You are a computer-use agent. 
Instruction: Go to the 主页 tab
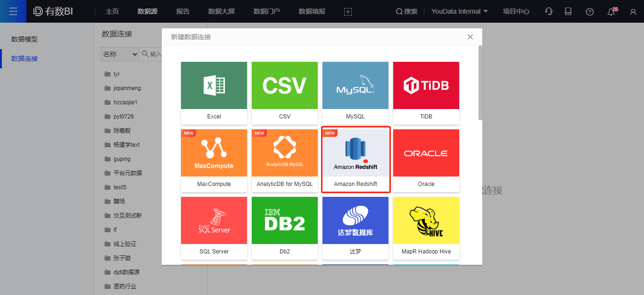point(112,11)
